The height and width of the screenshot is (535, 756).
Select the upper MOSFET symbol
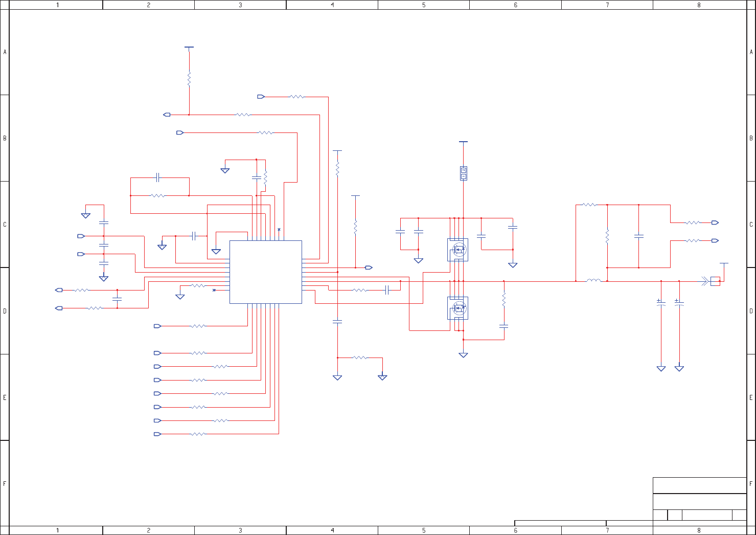pyautogui.click(x=458, y=250)
